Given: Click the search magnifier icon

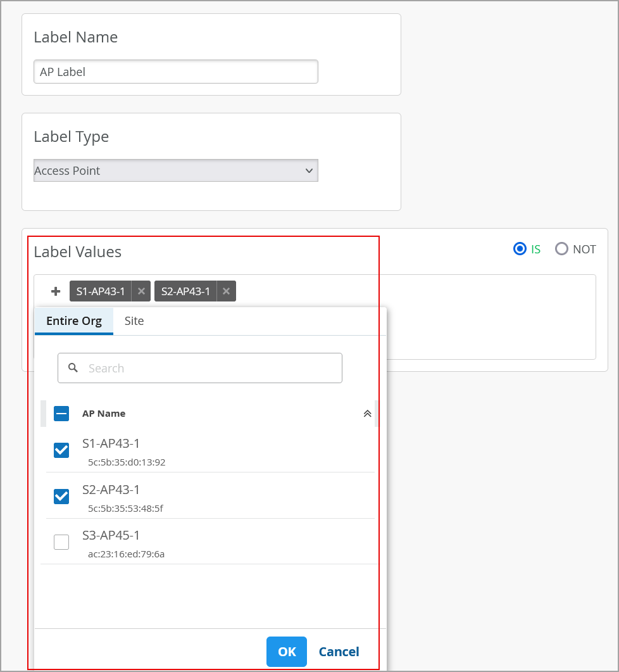Looking at the screenshot, I should click(x=73, y=368).
